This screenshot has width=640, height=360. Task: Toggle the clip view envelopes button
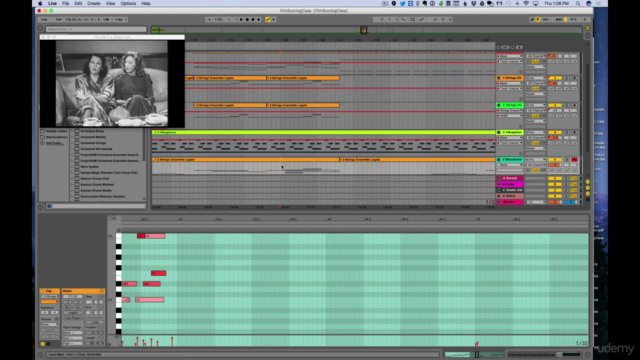point(48,344)
